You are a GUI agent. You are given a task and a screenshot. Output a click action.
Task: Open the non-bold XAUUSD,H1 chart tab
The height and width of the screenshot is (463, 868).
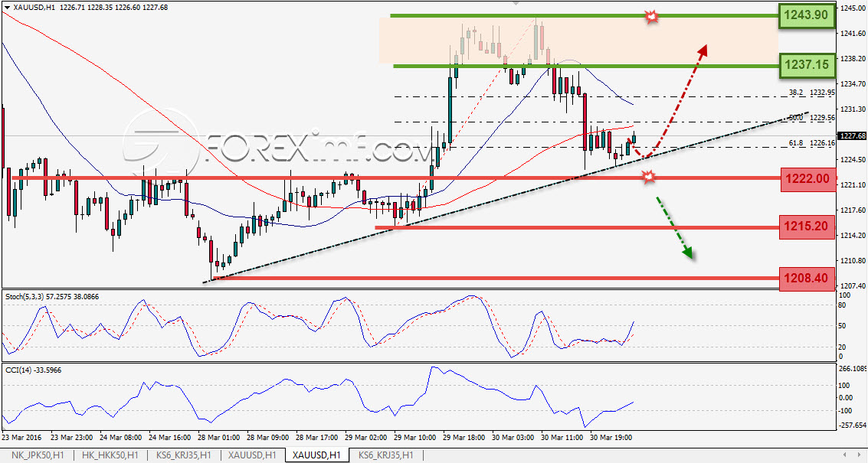tap(253, 455)
